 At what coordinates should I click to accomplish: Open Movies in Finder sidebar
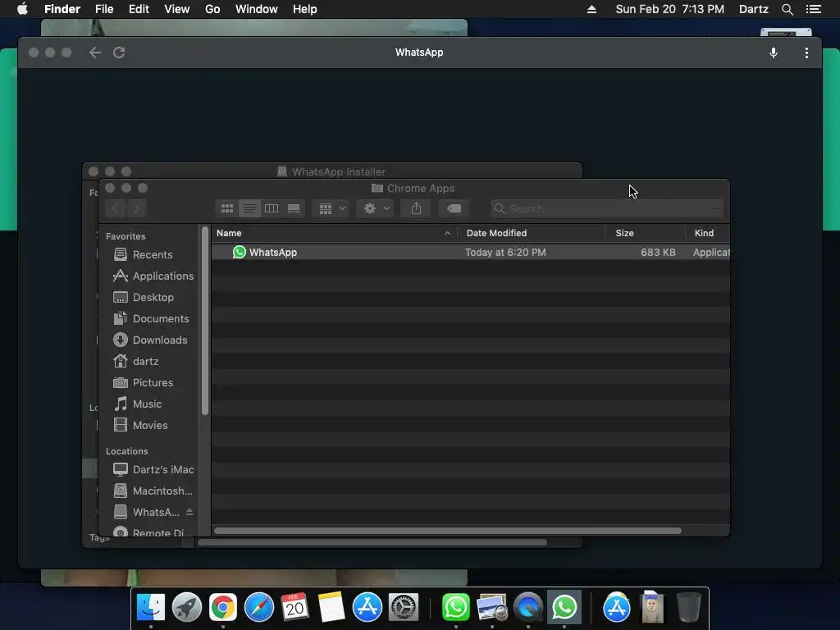[141, 426]
